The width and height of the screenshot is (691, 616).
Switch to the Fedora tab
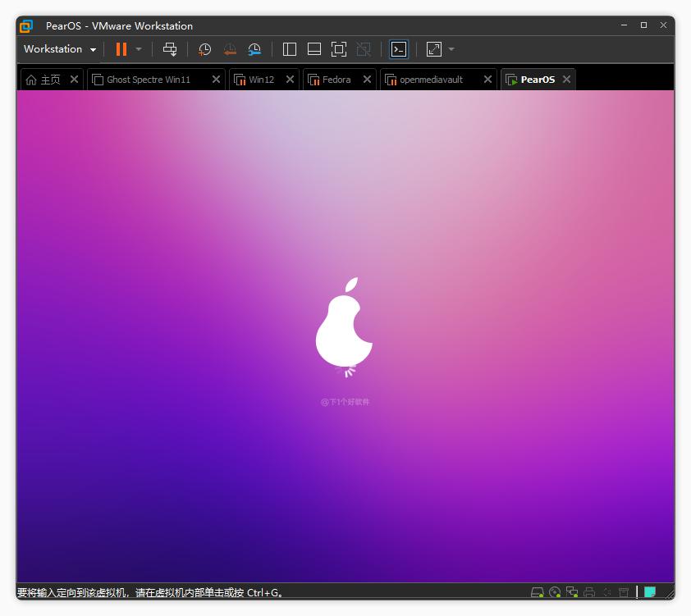336,80
